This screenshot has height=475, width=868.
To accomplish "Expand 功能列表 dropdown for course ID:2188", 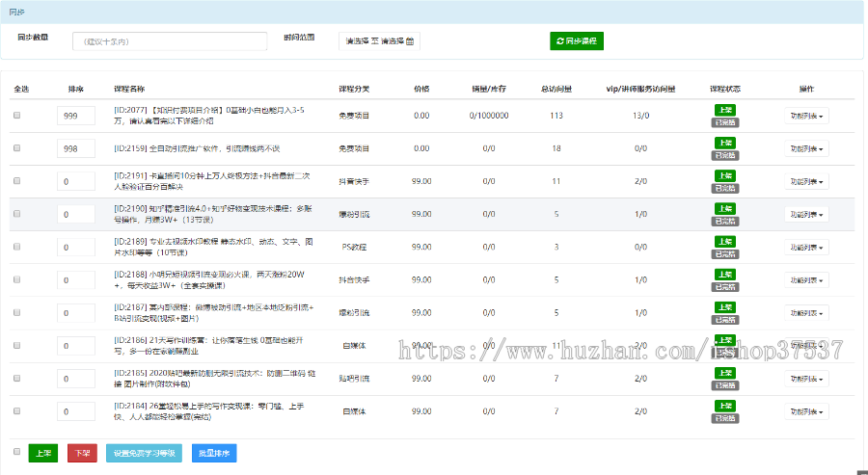I will pos(805,279).
